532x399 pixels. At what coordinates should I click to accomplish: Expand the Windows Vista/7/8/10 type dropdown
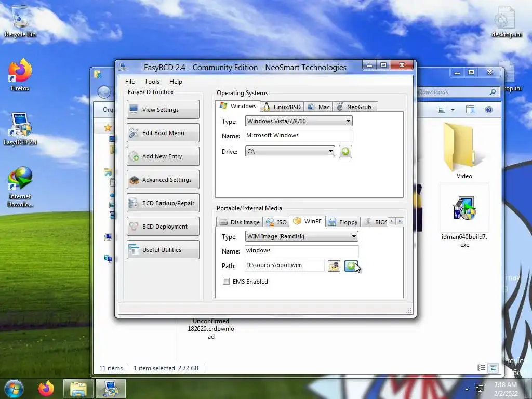coord(299,121)
